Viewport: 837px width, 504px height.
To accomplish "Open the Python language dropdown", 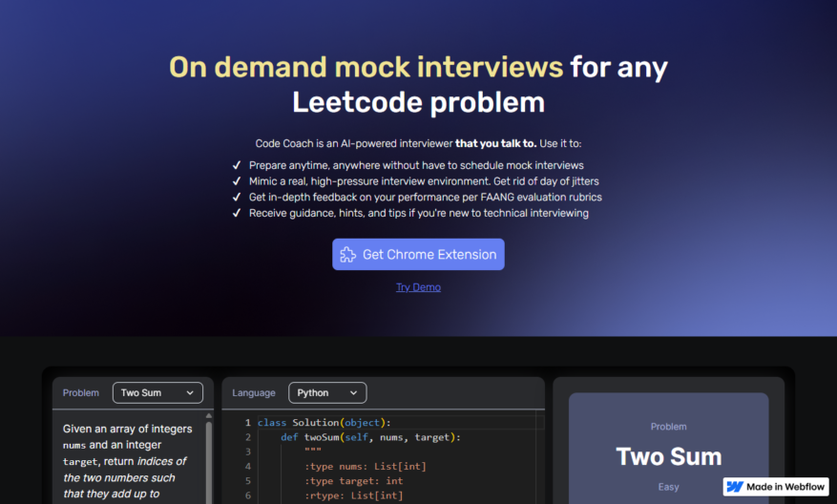I will [327, 392].
